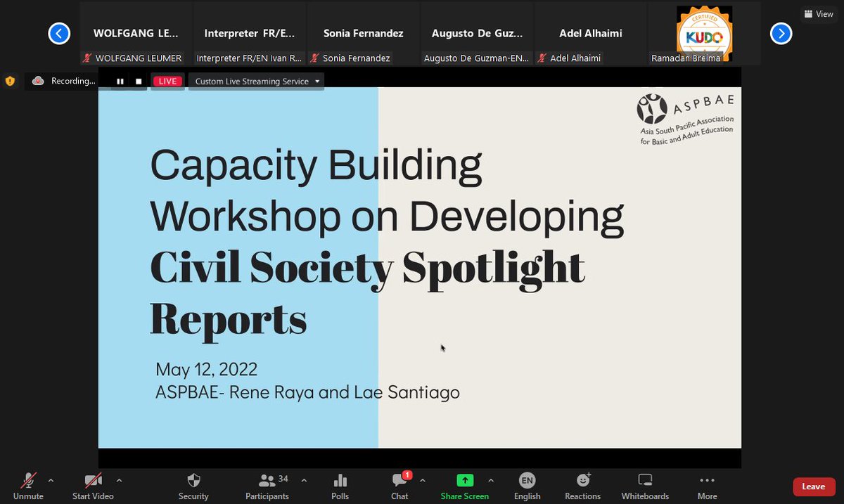Pause the recording
The width and height of the screenshot is (844, 504).
120,82
